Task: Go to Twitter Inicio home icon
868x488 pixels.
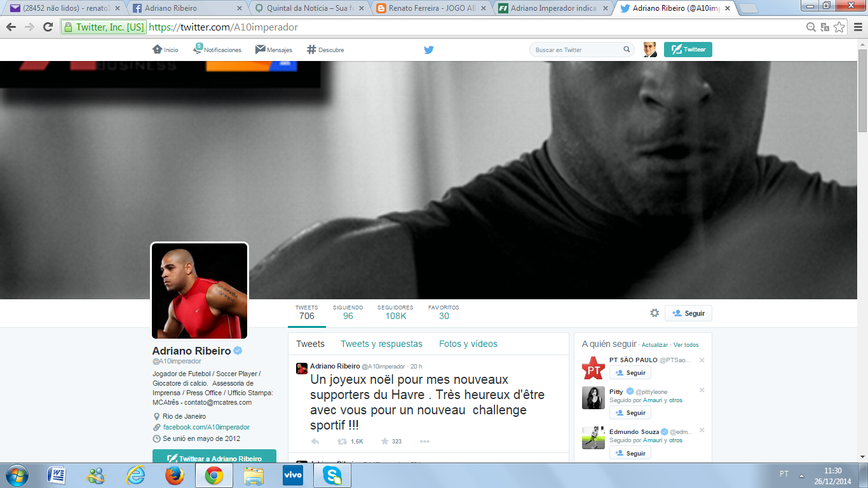Action: (x=158, y=50)
